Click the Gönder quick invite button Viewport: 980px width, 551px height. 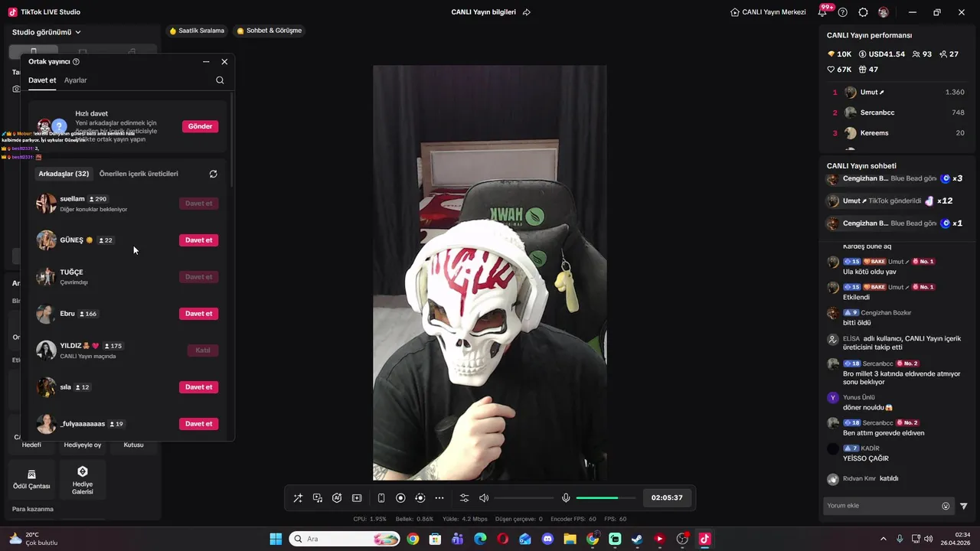point(200,126)
